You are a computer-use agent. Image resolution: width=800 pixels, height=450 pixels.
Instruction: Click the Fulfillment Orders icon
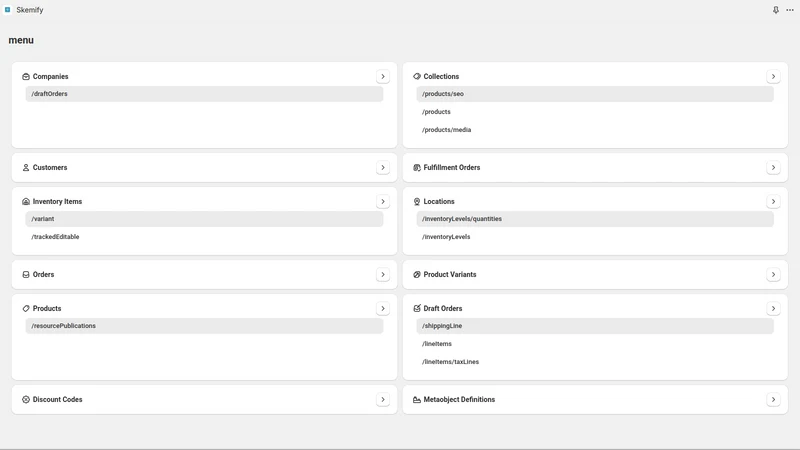(417, 167)
